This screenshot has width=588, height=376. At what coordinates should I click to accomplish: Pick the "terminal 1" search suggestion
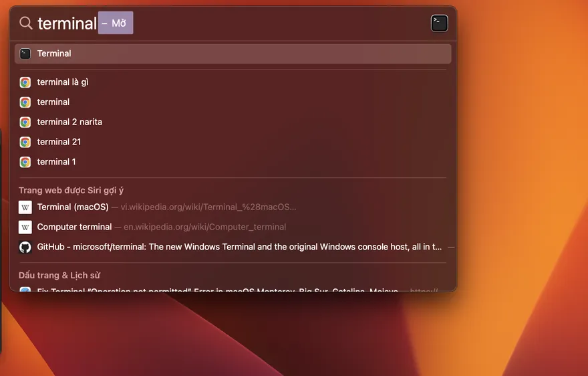click(57, 162)
